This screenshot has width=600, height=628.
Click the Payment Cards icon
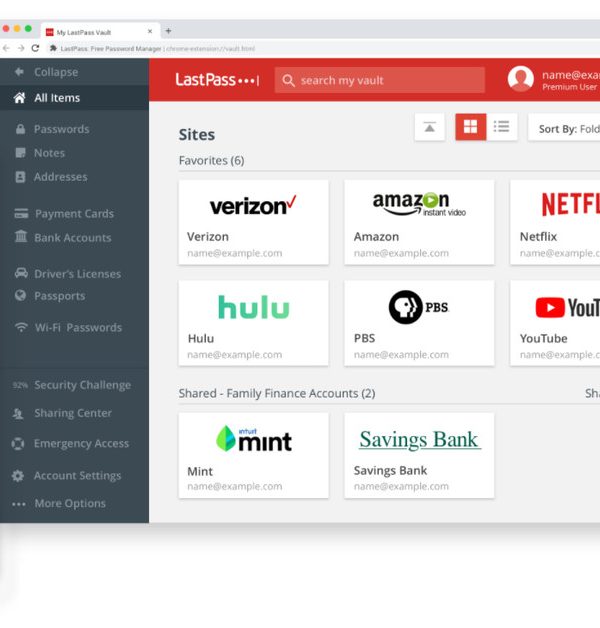[x=20, y=214]
